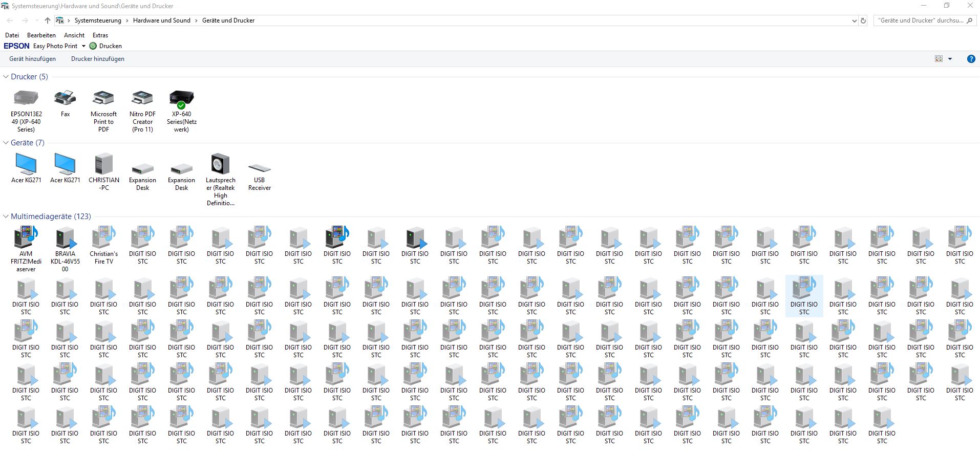This screenshot has height=455, width=980.
Task: Click the refresh button in address bar
Action: click(863, 20)
